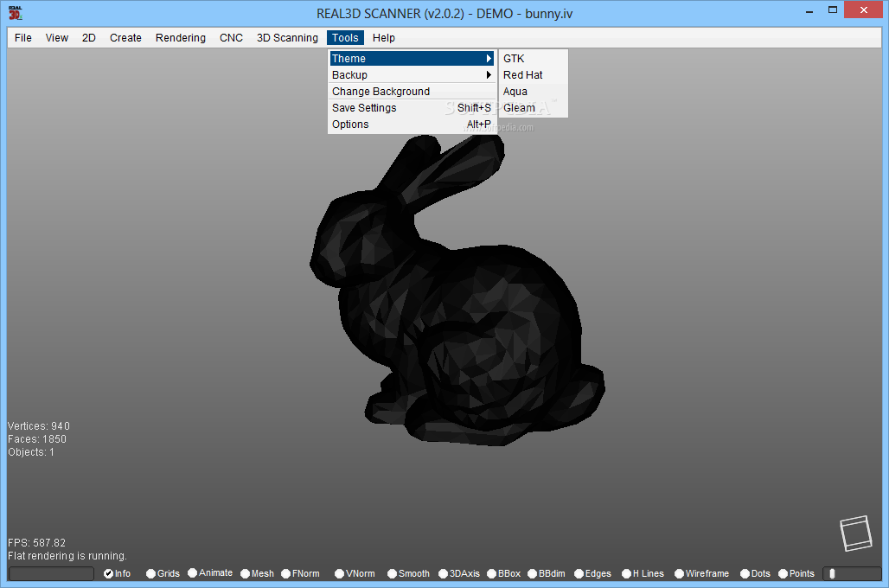Image resolution: width=889 pixels, height=588 pixels.
Task: Toggle VNorm vertex normals
Action: click(355, 573)
